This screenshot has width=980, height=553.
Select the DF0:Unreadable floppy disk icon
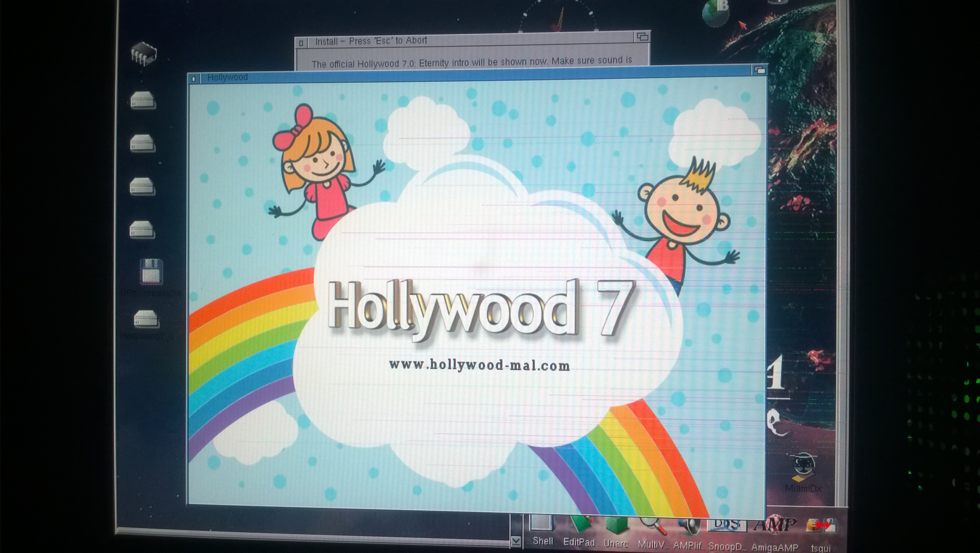click(x=151, y=272)
